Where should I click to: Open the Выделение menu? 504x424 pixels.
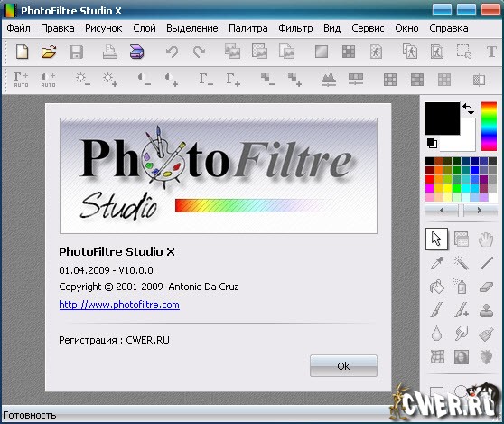click(x=191, y=28)
